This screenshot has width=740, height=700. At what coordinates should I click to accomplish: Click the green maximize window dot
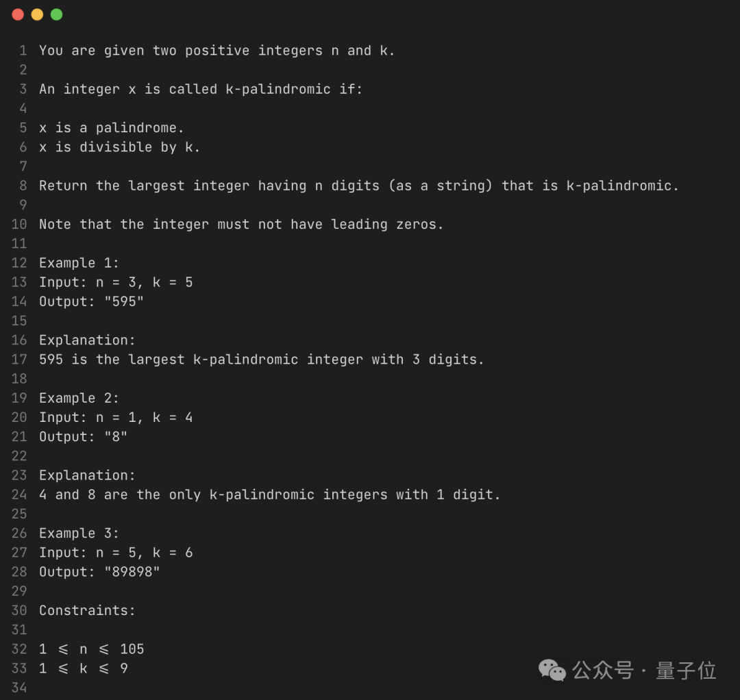point(56,14)
